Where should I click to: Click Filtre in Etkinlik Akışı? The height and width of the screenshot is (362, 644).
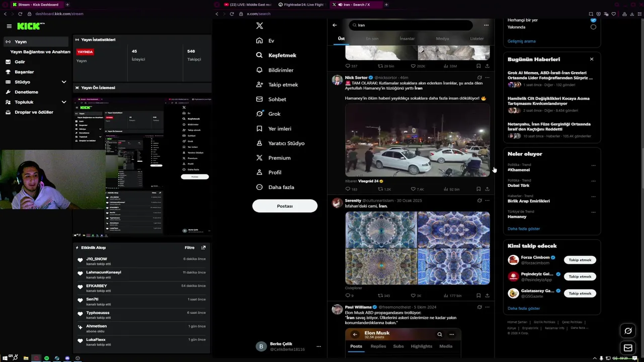[189, 248]
